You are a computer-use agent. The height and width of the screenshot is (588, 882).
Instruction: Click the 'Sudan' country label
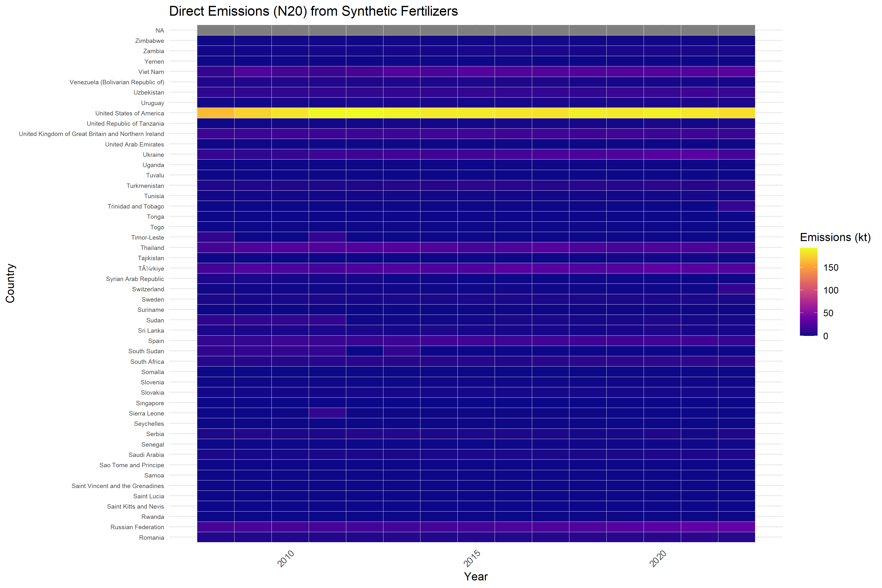155,320
